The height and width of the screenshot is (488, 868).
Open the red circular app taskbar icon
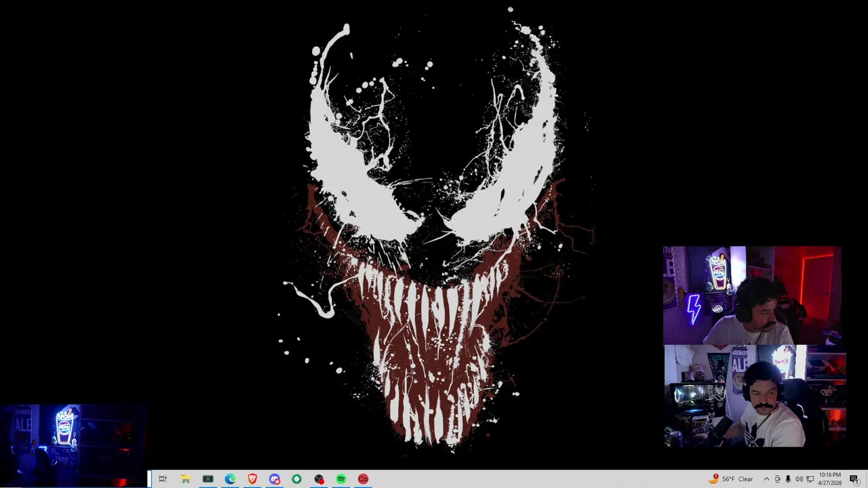363,479
